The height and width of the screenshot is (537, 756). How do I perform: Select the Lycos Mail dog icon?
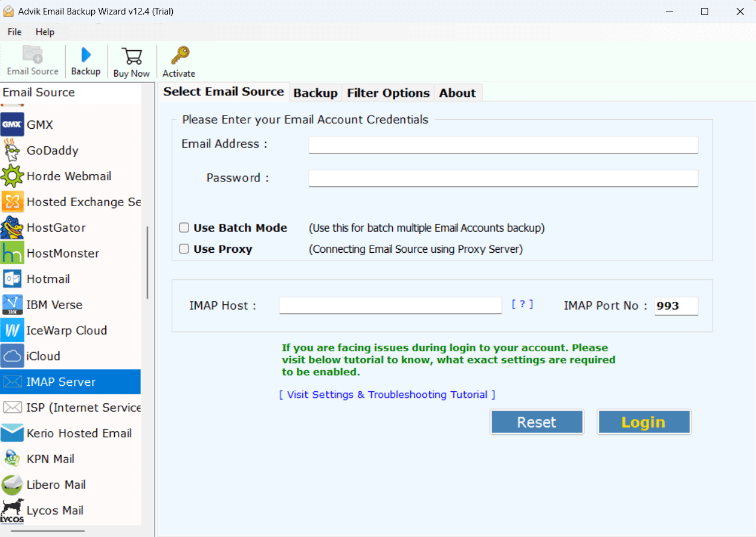click(12, 511)
